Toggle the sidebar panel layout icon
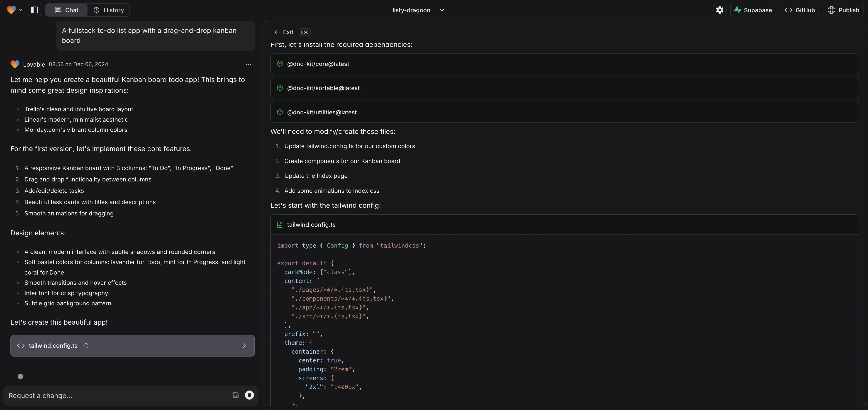This screenshot has height=410, width=868. tap(34, 10)
